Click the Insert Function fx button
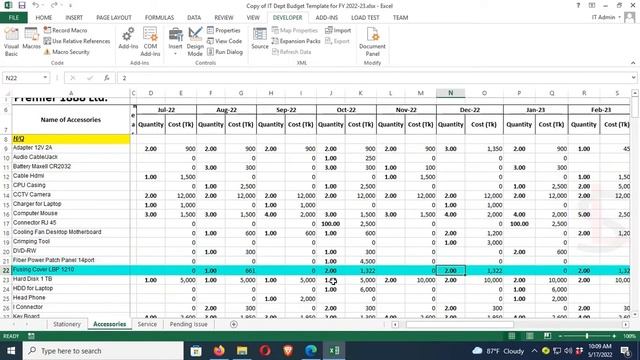The image size is (640, 360). pos(107,78)
